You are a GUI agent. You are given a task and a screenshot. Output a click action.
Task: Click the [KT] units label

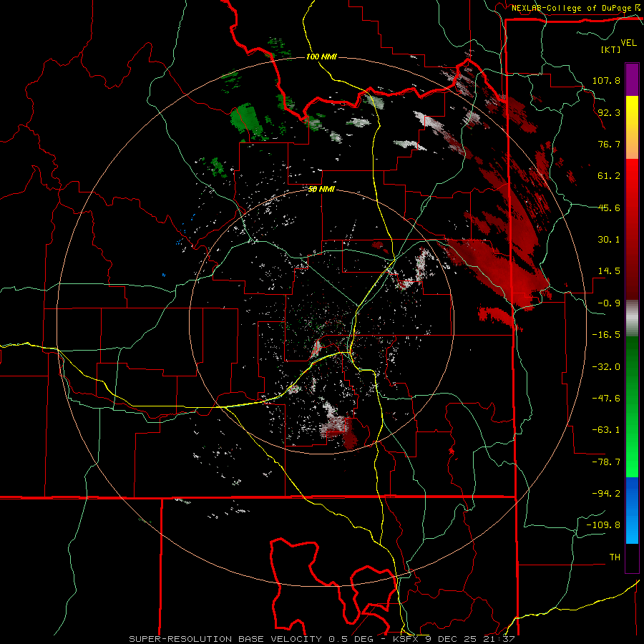(x=611, y=49)
